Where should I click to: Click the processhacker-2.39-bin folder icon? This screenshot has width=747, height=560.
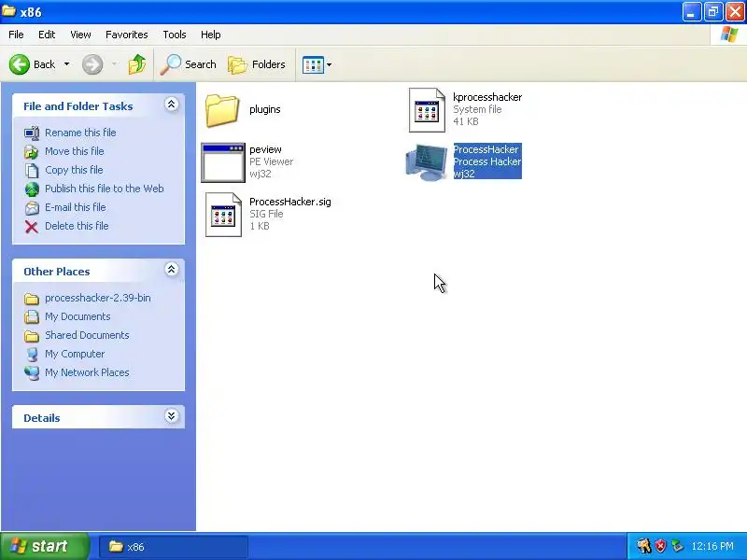[x=32, y=299]
